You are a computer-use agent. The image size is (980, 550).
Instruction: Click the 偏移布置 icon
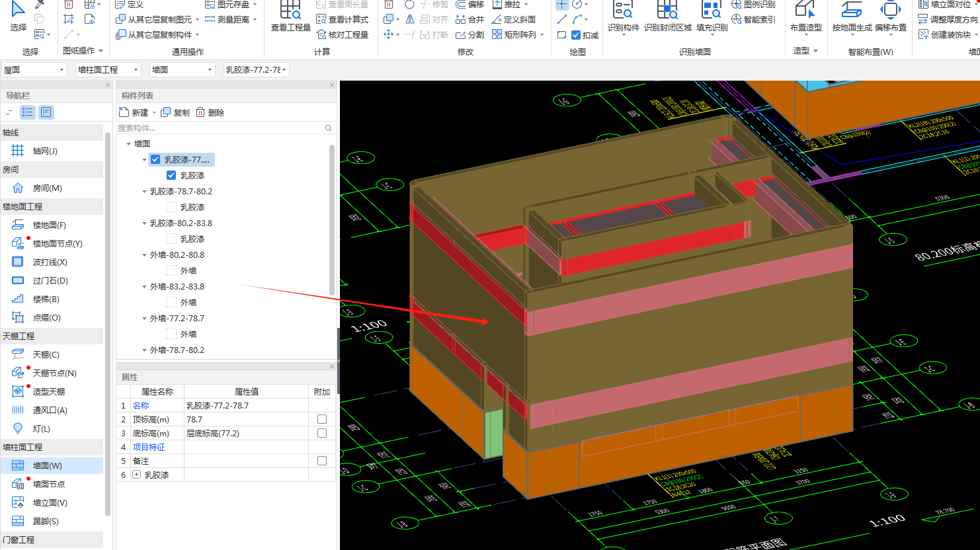(x=890, y=9)
